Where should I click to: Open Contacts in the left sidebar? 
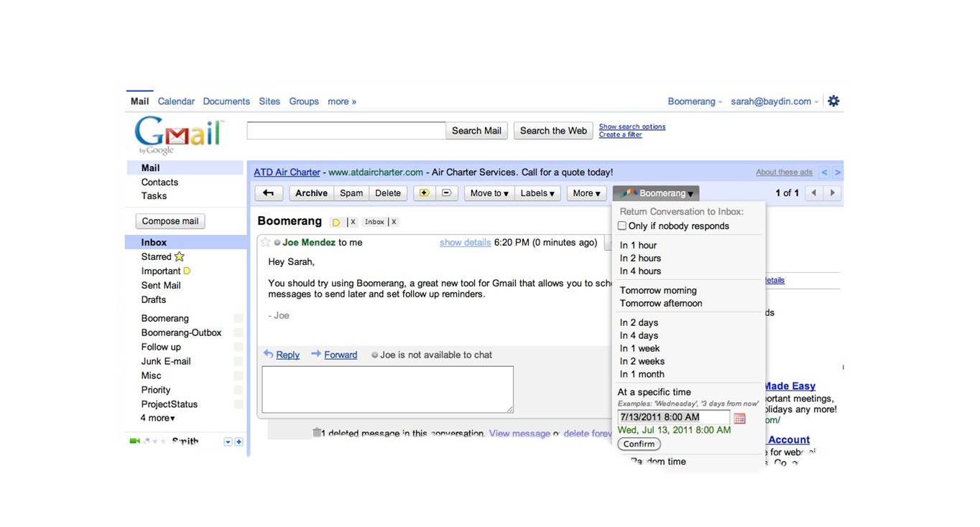point(160,182)
